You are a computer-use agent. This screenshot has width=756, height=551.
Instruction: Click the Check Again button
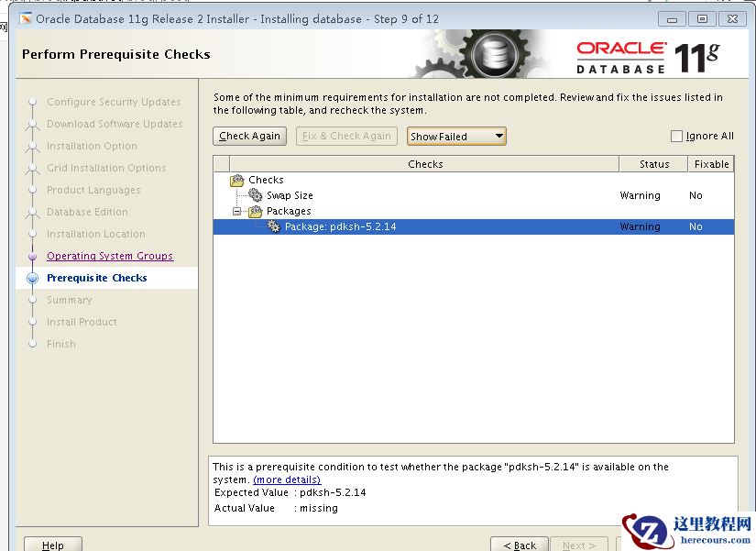(249, 136)
